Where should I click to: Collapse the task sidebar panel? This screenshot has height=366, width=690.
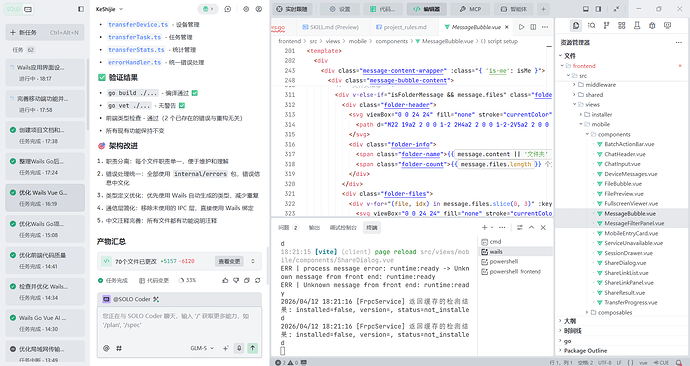pyautogui.click(x=81, y=9)
